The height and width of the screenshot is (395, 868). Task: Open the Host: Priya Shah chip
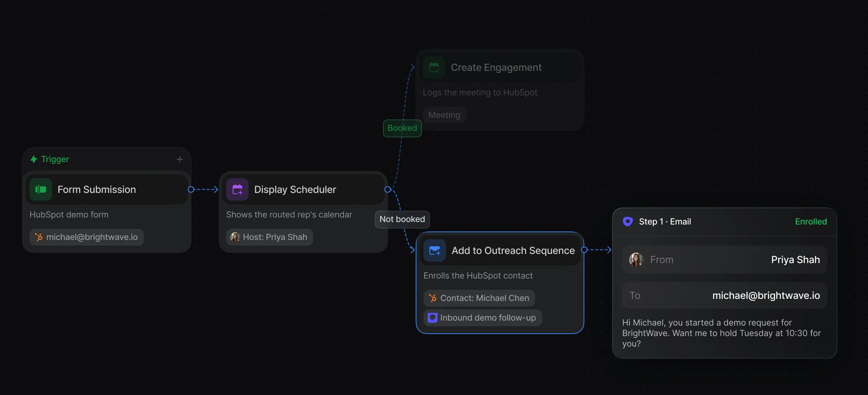pyautogui.click(x=270, y=237)
